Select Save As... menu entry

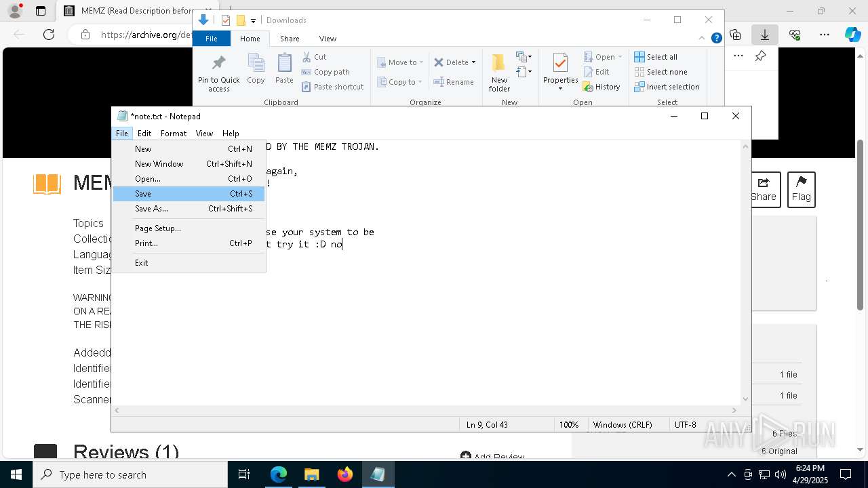click(189, 209)
